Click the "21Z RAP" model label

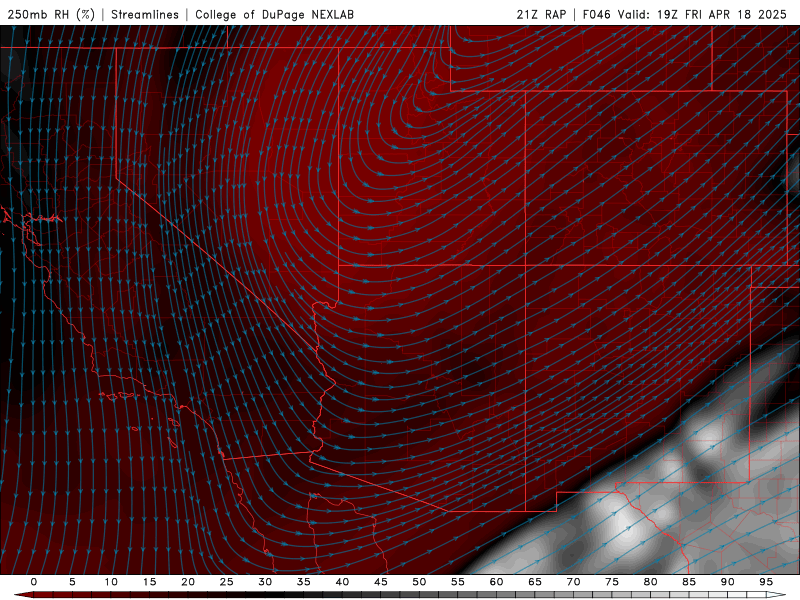click(x=541, y=14)
